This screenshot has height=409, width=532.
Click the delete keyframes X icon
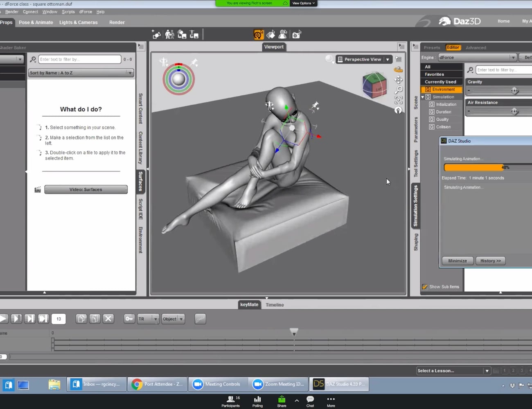(108, 318)
